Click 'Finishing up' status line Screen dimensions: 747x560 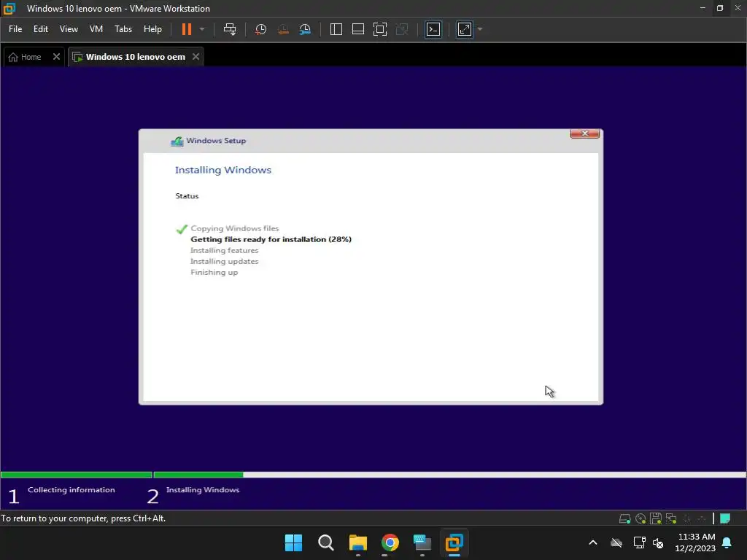[x=214, y=273]
